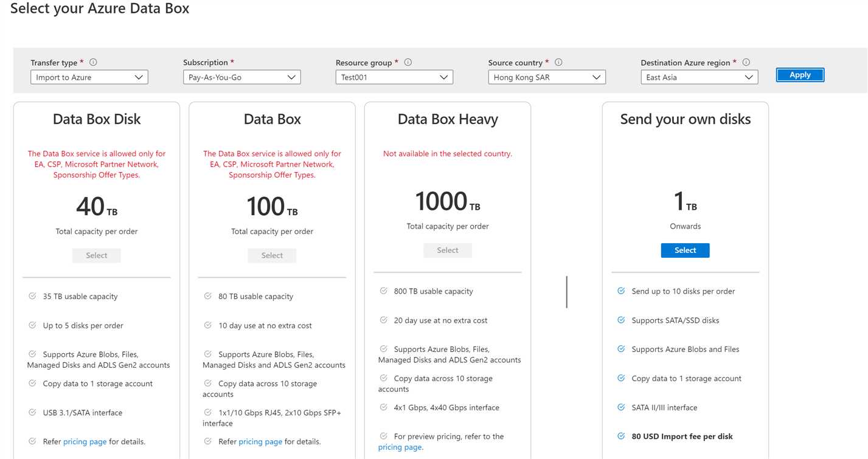Click info icon next to Destination Azure region
The width and height of the screenshot is (868, 459).
click(x=746, y=62)
